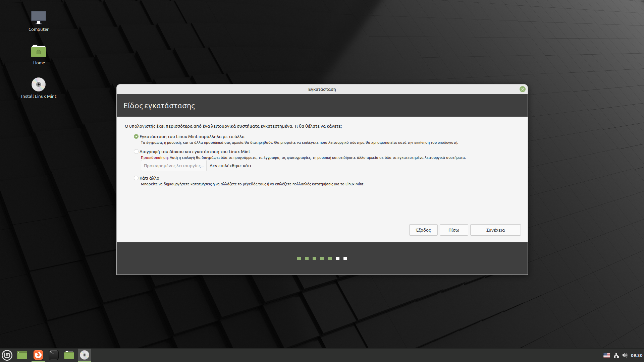Open the Files manager in the taskbar
Image resolution: width=644 pixels, height=362 pixels.
click(x=69, y=355)
